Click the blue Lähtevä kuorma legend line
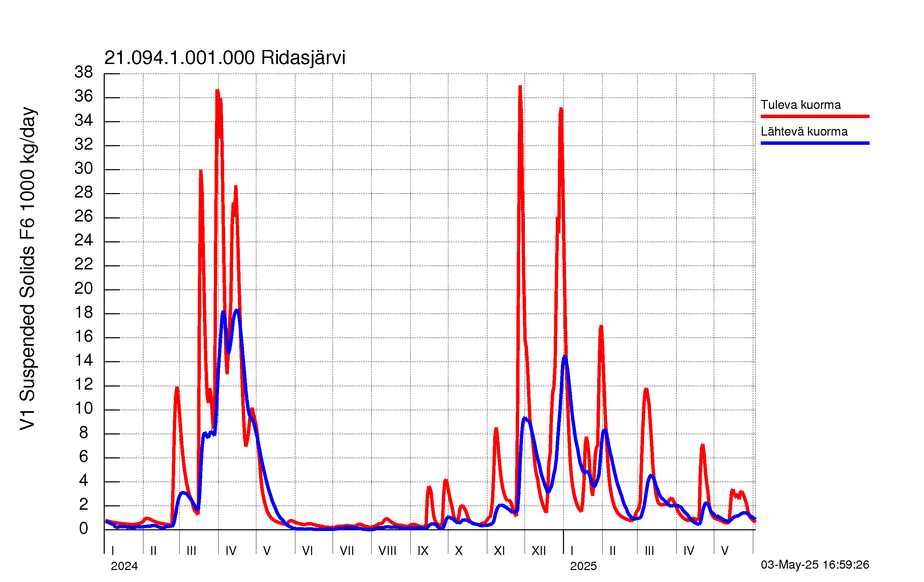 pos(814,143)
